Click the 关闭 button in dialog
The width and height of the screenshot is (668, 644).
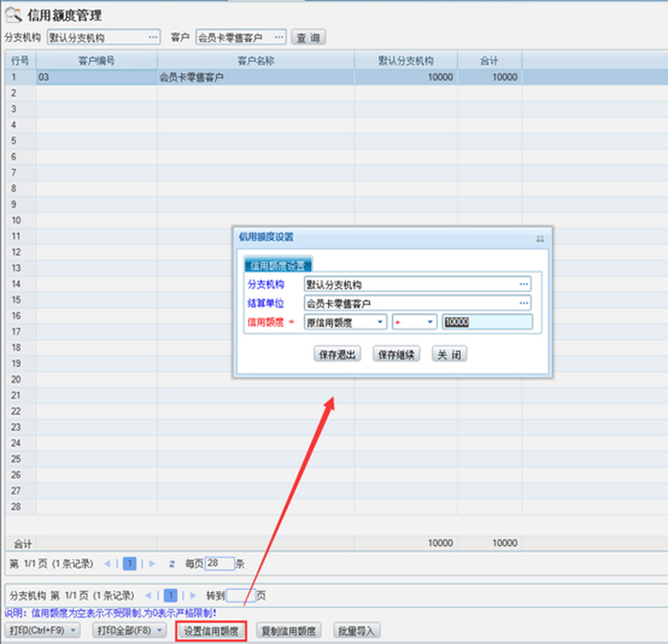pyautogui.click(x=449, y=354)
